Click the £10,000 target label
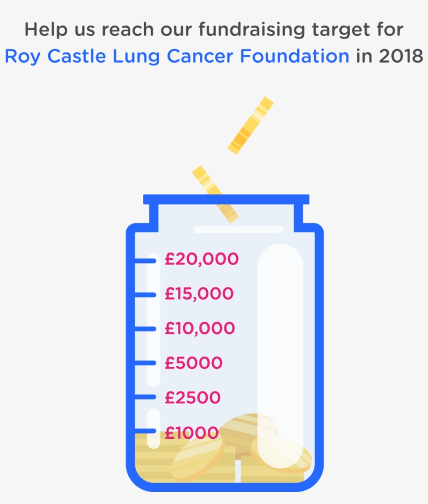This screenshot has height=504, width=428. tap(199, 328)
